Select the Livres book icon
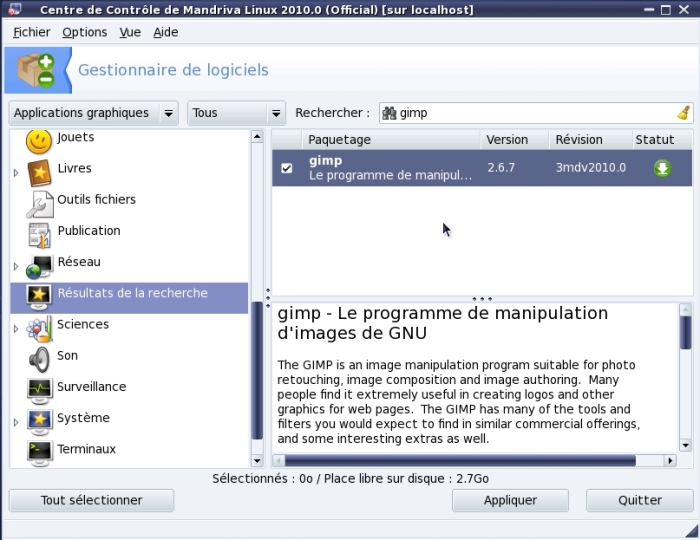This screenshot has width=700, height=540. [x=39, y=173]
